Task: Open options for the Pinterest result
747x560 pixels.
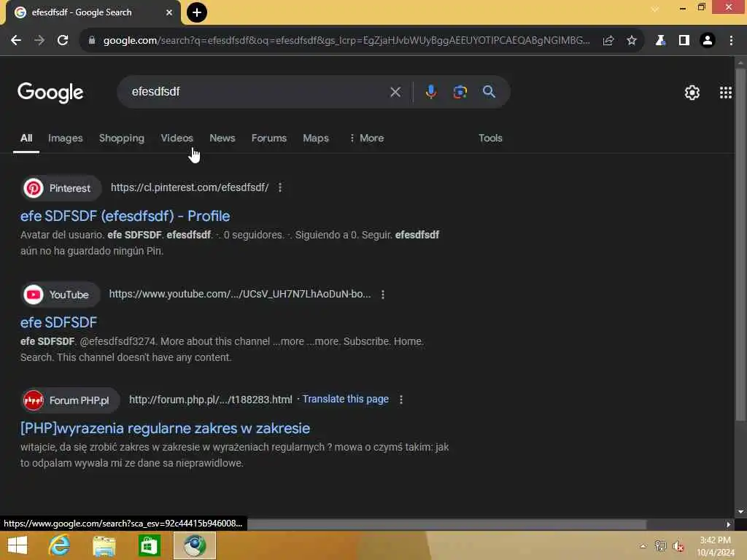Action: point(280,187)
